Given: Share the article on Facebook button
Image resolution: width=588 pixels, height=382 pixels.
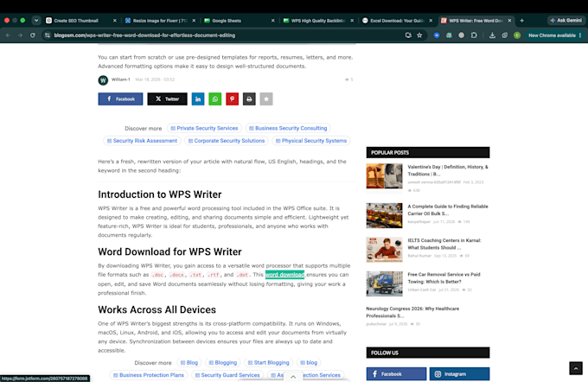Looking at the screenshot, I should [x=120, y=99].
